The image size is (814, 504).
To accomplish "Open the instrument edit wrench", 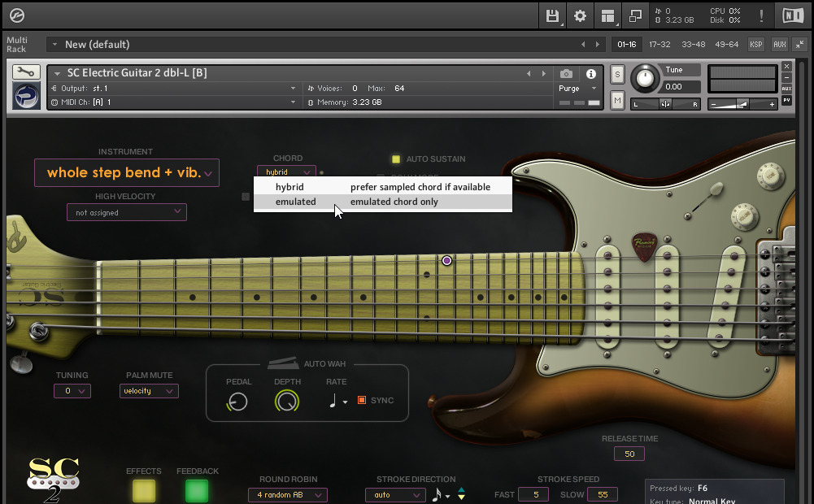I will tap(26, 72).
